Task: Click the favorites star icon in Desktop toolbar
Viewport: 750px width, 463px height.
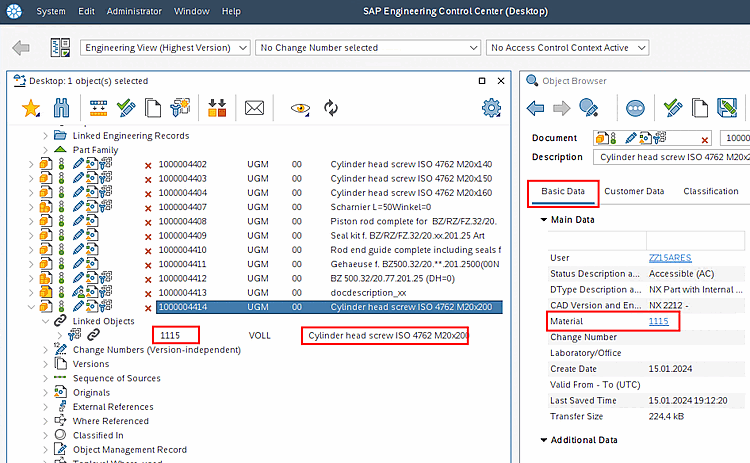Action: coord(31,108)
